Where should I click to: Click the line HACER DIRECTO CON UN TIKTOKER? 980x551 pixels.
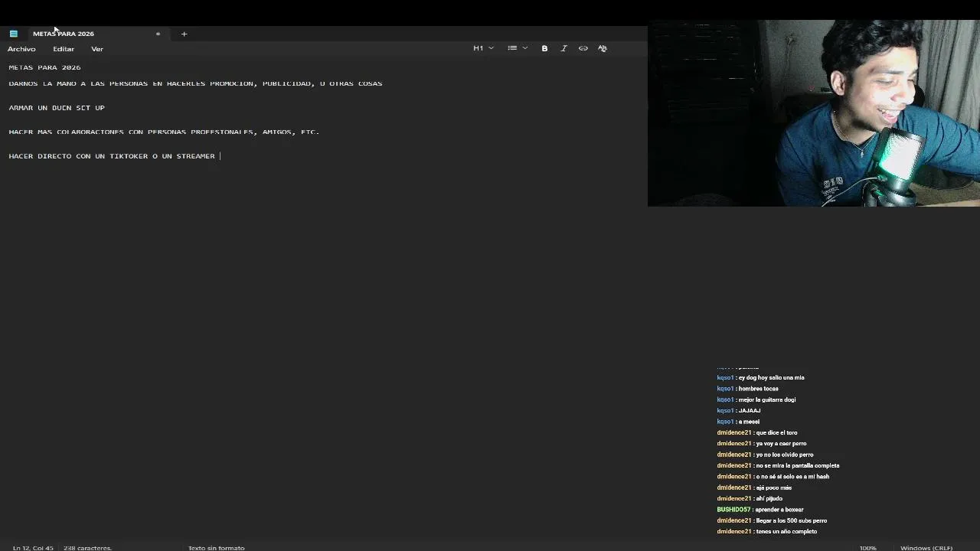click(x=112, y=156)
